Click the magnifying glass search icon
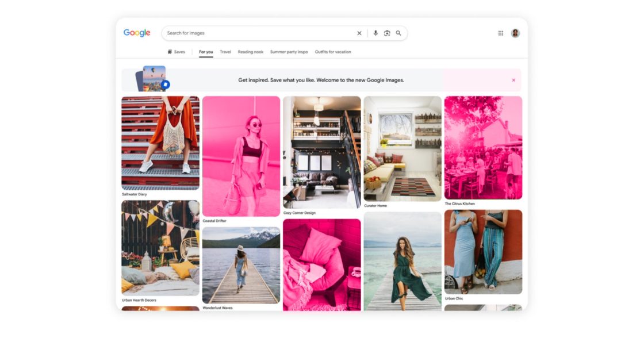The height and width of the screenshot is (338, 644). [398, 33]
